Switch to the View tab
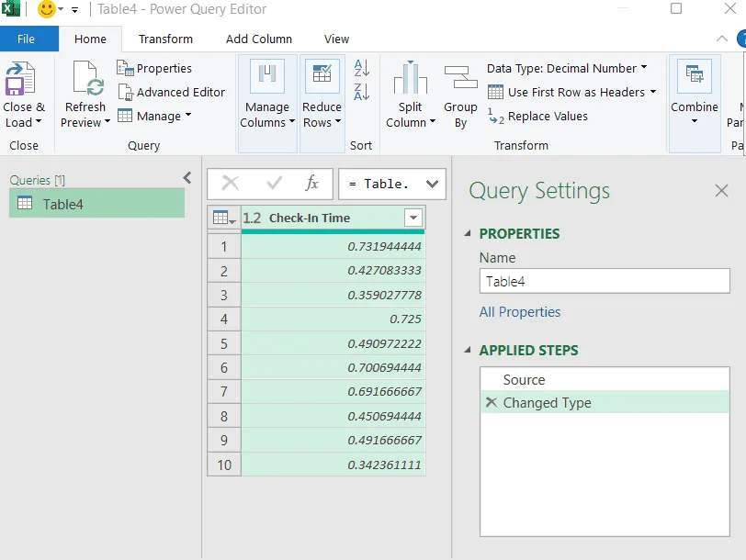The image size is (746, 560). [x=336, y=39]
